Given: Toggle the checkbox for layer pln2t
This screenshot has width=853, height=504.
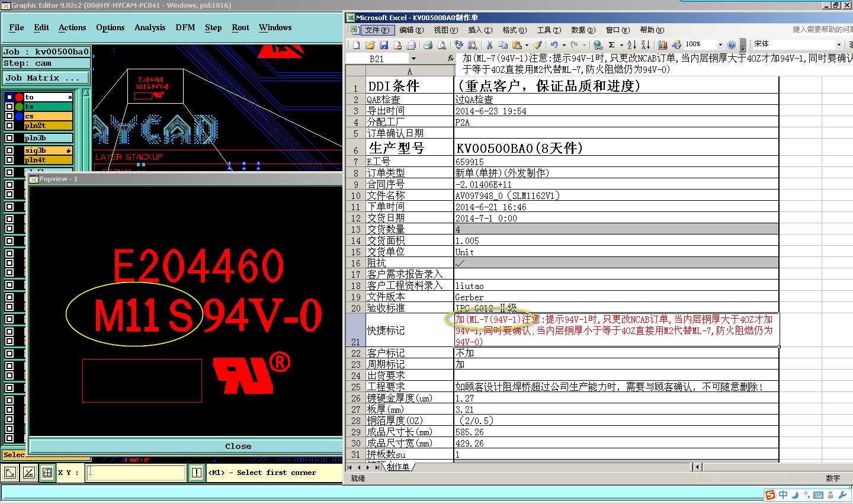Looking at the screenshot, I should tap(9, 126).
